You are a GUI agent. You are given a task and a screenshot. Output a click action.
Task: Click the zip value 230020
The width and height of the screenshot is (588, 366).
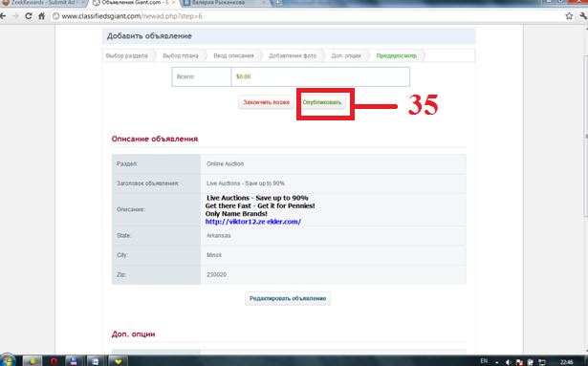pos(216,274)
